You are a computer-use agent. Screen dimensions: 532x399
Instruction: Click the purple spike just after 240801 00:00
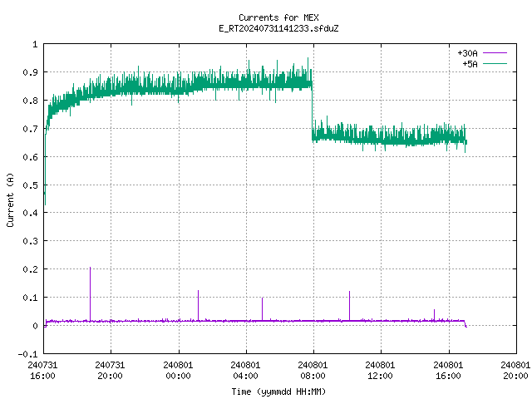pyautogui.click(x=199, y=305)
